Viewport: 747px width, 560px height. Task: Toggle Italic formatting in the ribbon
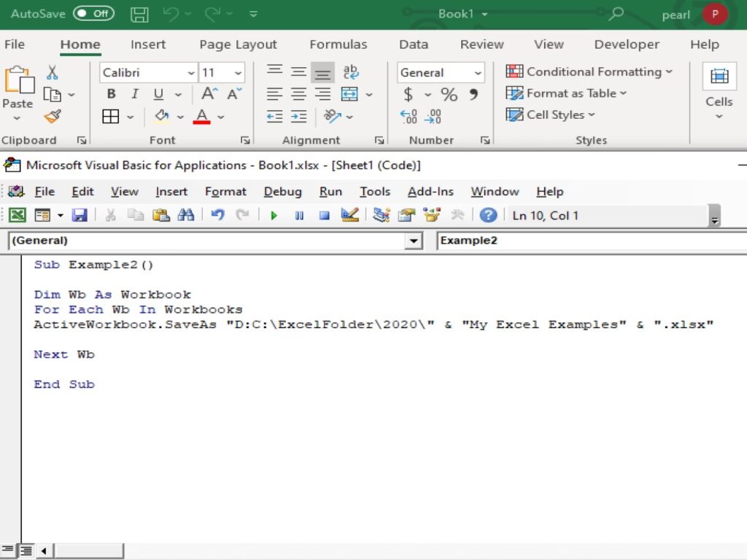[x=134, y=94]
